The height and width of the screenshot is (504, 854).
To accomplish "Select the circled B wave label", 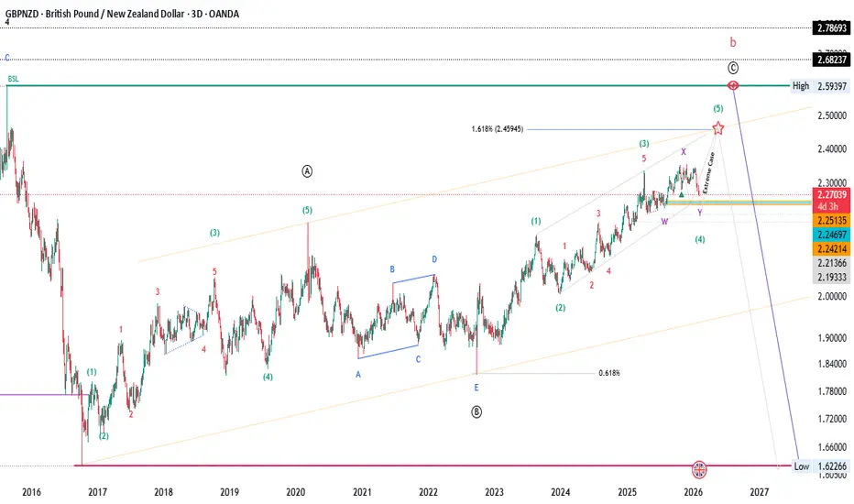I will pyautogui.click(x=476, y=412).
